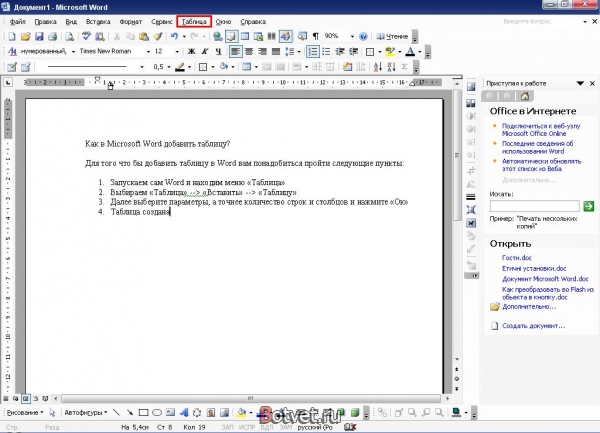
Task: Run the spelling check (ABC checkmark icon)
Action: click(x=86, y=36)
